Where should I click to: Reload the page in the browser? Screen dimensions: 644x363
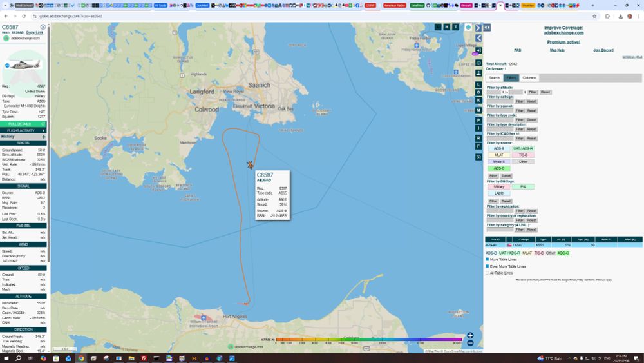(24, 16)
